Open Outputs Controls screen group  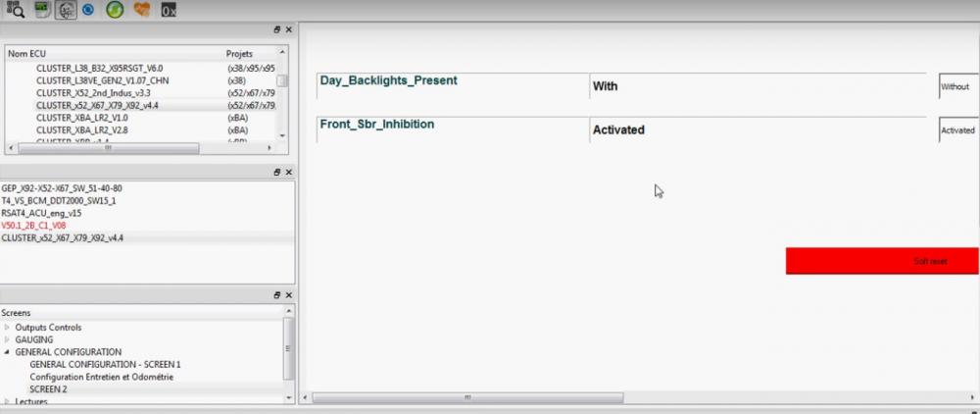click(48, 327)
